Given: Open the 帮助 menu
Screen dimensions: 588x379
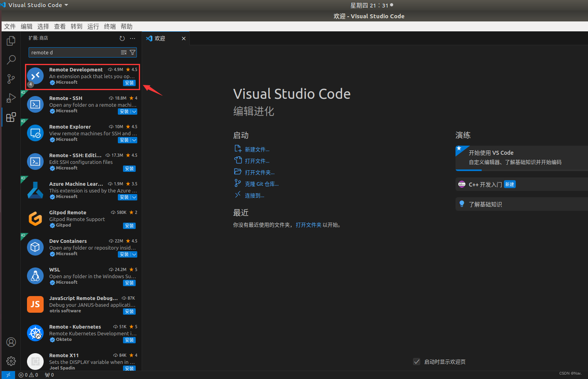Looking at the screenshot, I should click(127, 27).
